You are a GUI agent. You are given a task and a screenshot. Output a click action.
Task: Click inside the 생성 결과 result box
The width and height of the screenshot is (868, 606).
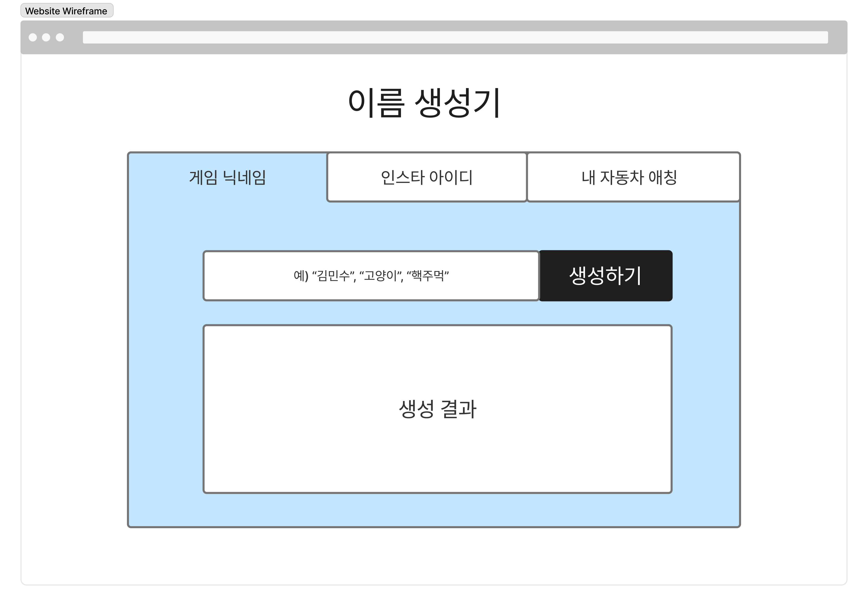[x=437, y=454]
